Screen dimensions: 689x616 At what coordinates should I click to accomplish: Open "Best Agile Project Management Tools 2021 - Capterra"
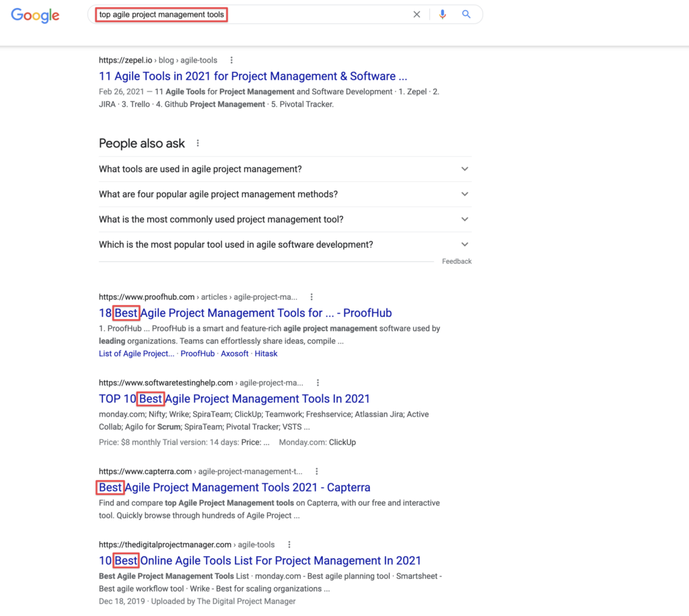coord(234,487)
